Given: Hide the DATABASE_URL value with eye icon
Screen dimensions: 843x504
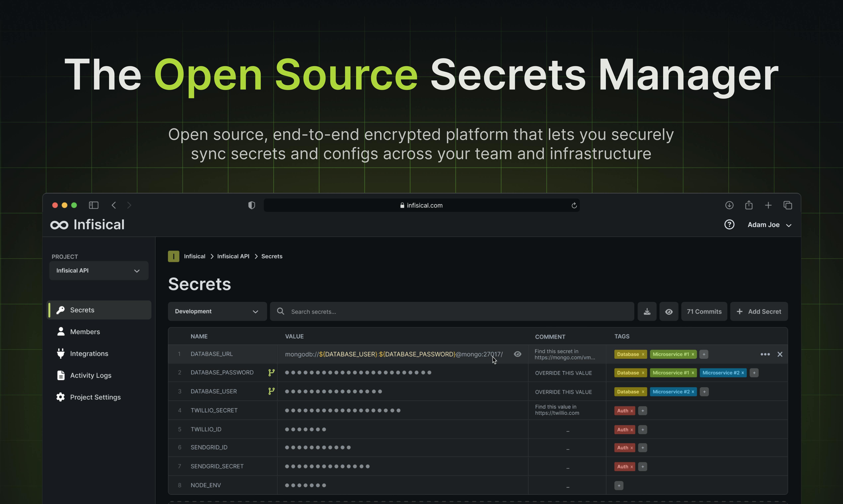Looking at the screenshot, I should (517, 354).
